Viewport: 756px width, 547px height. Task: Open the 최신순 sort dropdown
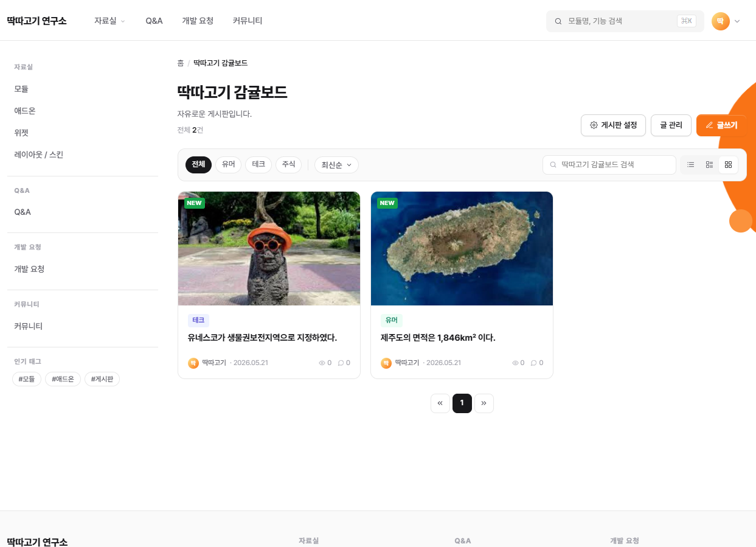pyautogui.click(x=336, y=165)
